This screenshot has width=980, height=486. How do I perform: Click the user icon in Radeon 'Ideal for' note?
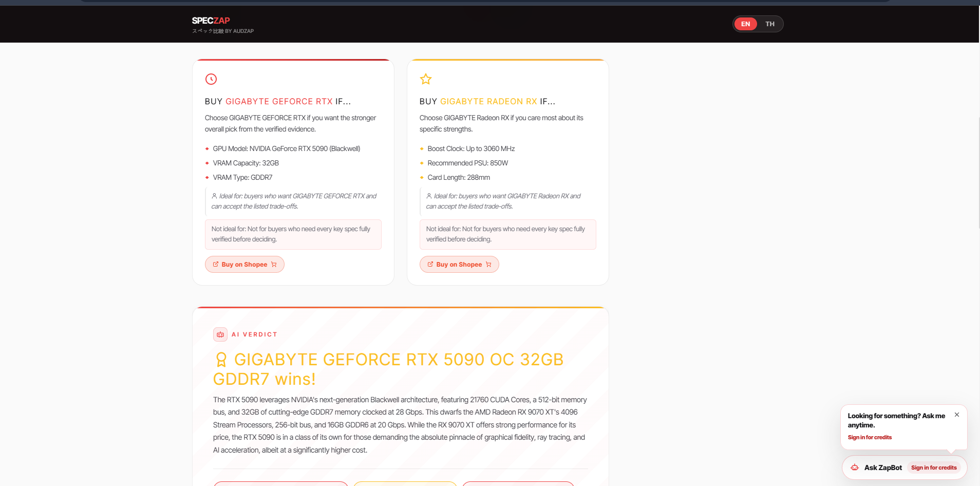coord(429,196)
